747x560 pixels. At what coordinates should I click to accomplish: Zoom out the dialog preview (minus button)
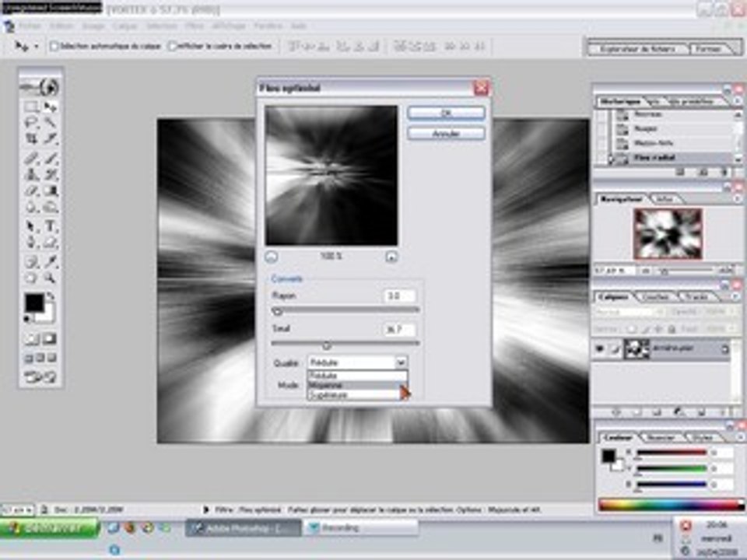coord(271,257)
